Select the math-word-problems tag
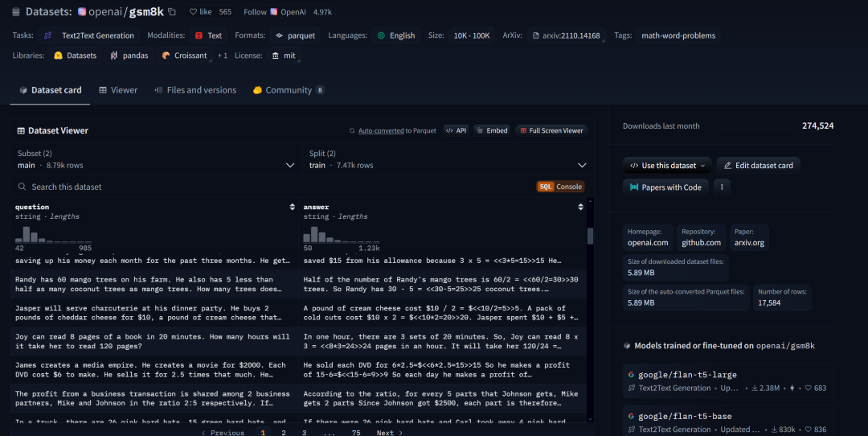 point(678,35)
